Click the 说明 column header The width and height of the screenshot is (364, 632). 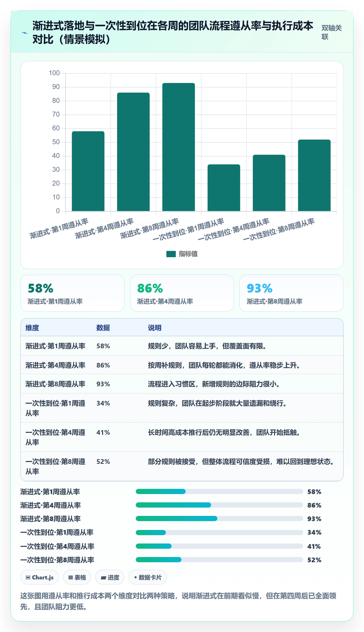[155, 328]
